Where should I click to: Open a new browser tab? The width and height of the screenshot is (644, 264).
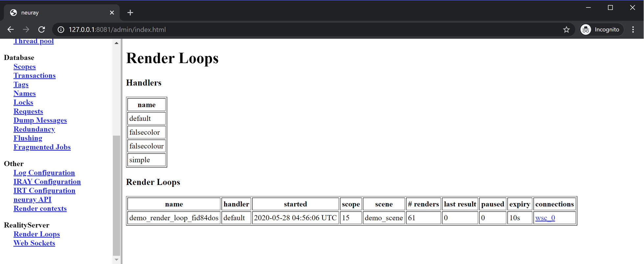130,13
